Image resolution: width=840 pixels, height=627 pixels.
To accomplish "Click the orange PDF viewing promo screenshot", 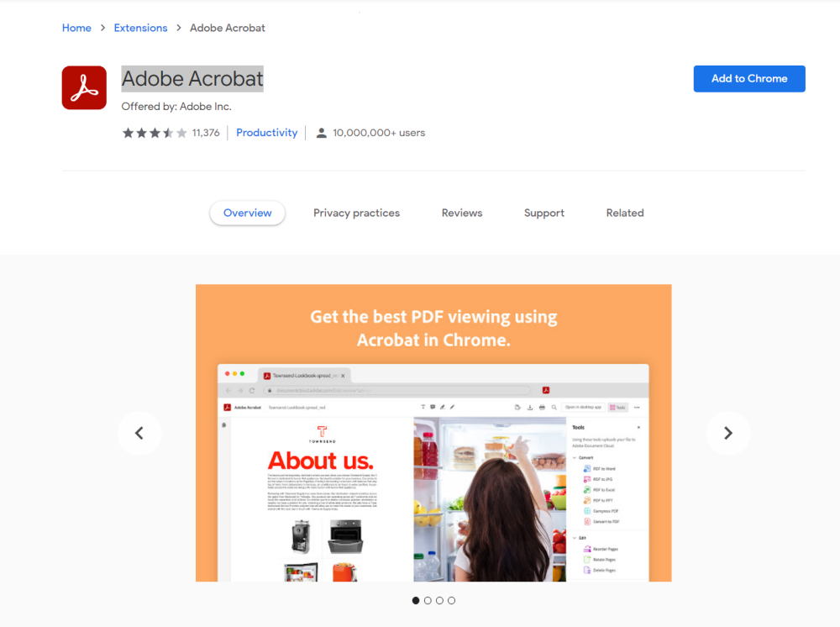I will pyautogui.click(x=433, y=433).
